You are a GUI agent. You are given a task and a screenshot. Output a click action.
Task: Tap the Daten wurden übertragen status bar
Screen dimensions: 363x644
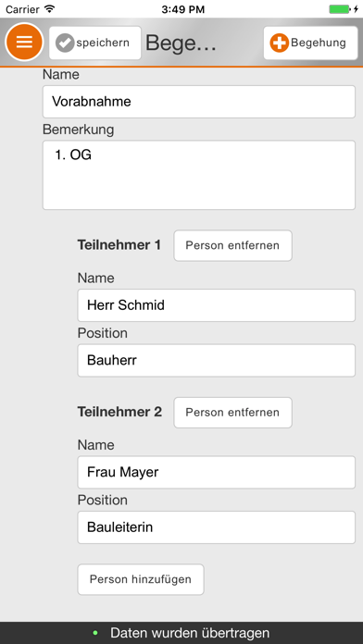[181, 633]
